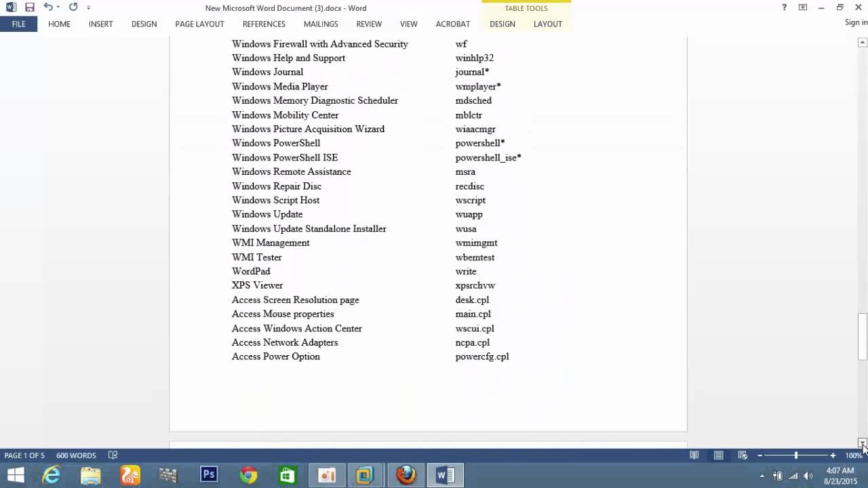Open the VIEW ribbon tab

pyautogui.click(x=408, y=24)
